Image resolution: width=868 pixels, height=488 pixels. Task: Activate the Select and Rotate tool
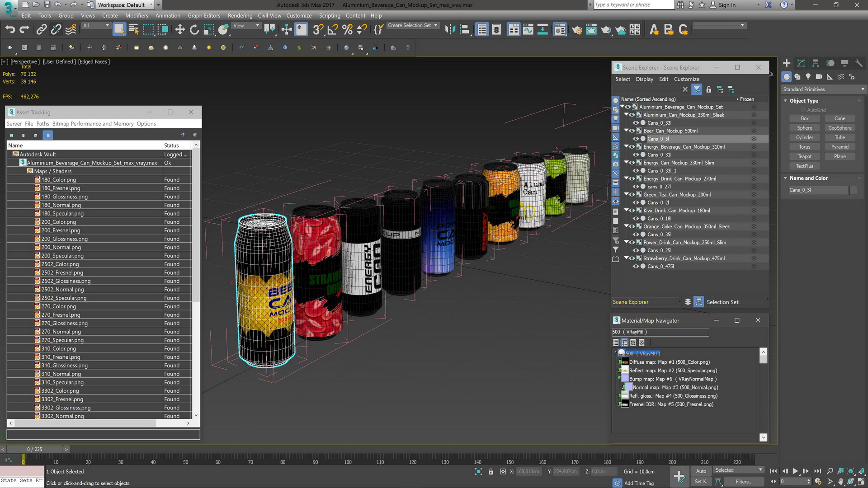coord(194,30)
